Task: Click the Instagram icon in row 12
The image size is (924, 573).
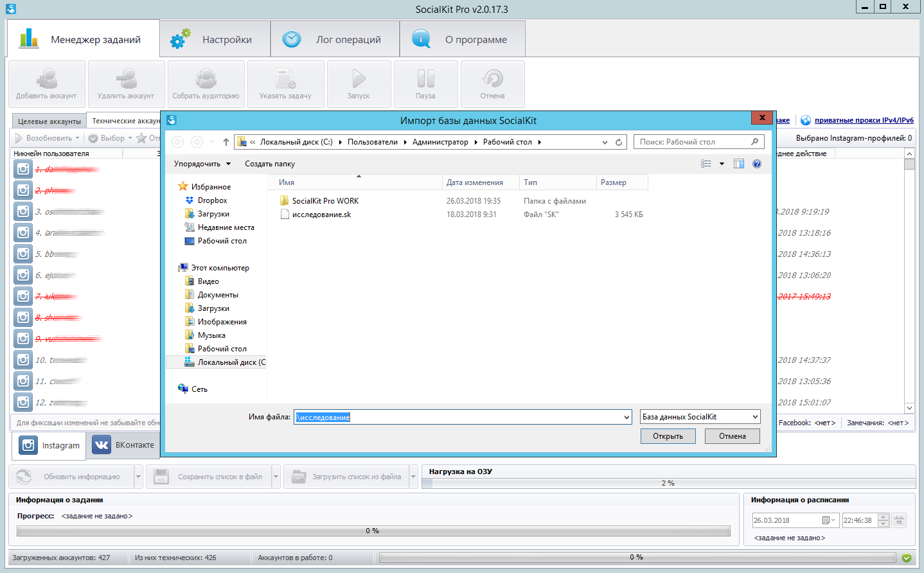Action: coord(23,402)
